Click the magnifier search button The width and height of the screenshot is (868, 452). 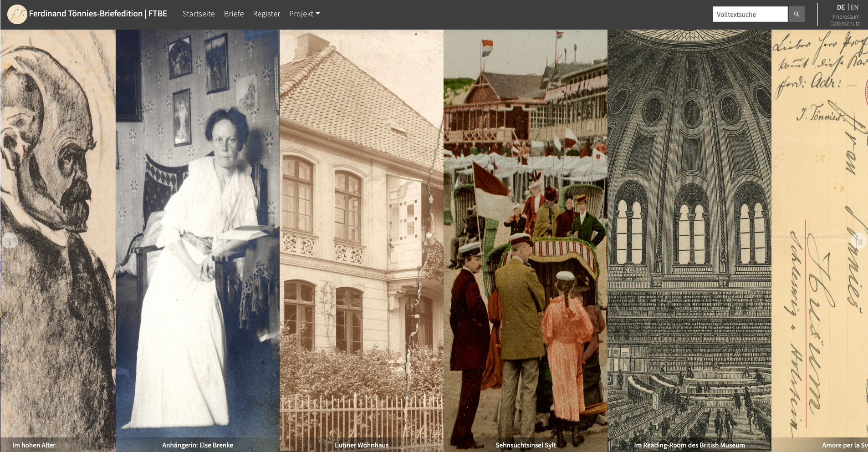pyautogui.click(x=797, y=14)
